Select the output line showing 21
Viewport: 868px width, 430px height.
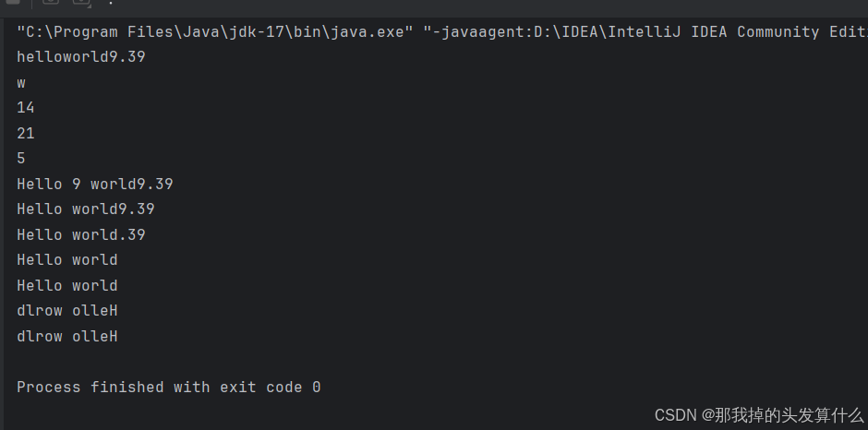coord(26,133)
